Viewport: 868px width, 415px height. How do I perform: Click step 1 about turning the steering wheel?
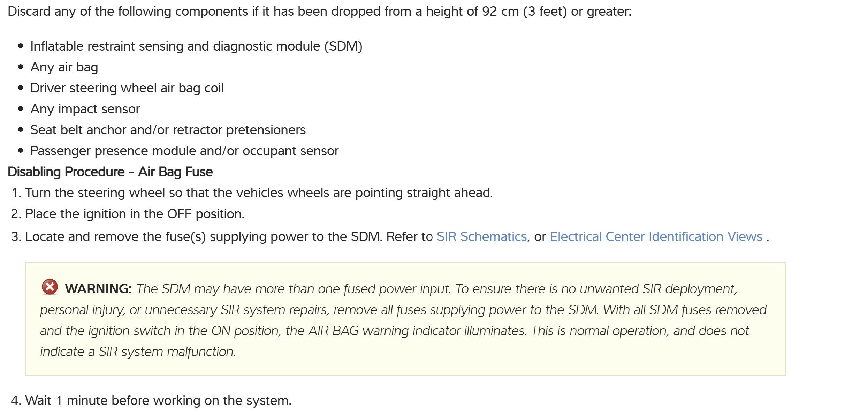coord(259,193)
